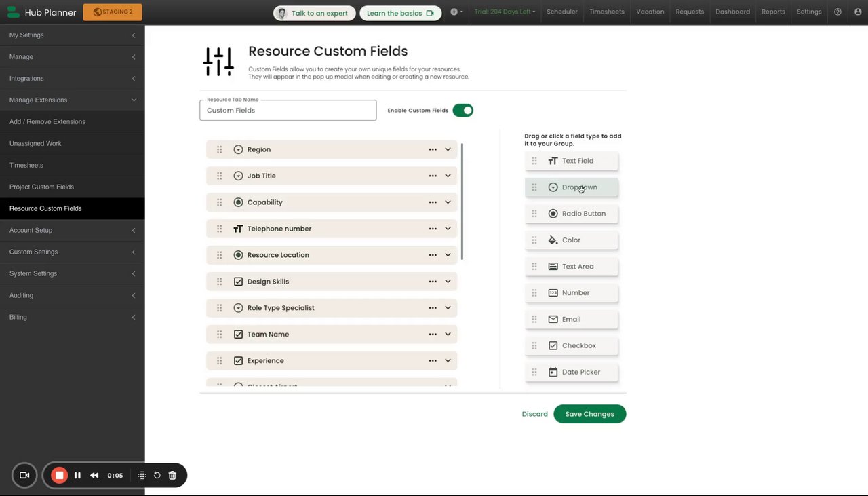Screen dimensions: 868x496
Task: Add a Checkbox field type
Action: pos(571,345)
